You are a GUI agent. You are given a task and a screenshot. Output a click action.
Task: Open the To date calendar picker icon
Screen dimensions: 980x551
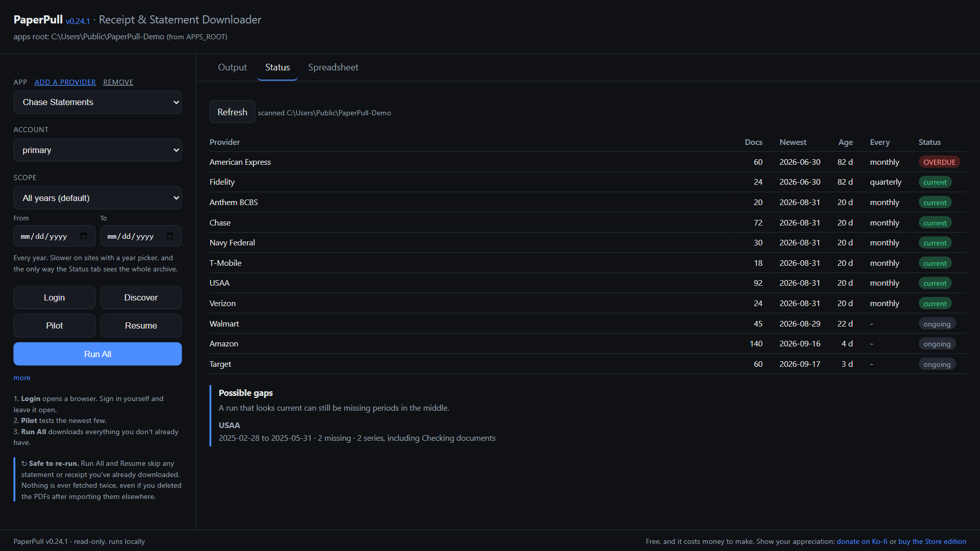pos(170,236)
